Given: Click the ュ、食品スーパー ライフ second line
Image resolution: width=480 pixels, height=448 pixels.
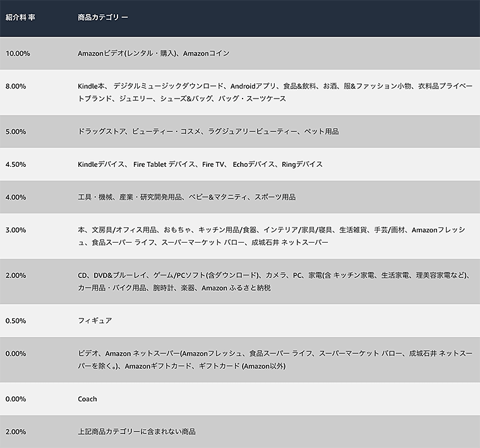Looking at the screenshot, I should [203, 243].
